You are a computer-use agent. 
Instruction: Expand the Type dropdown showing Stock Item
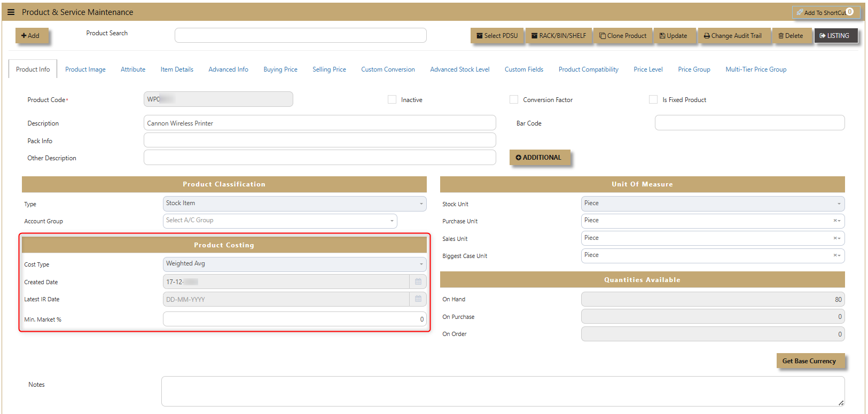coord(294,204)
